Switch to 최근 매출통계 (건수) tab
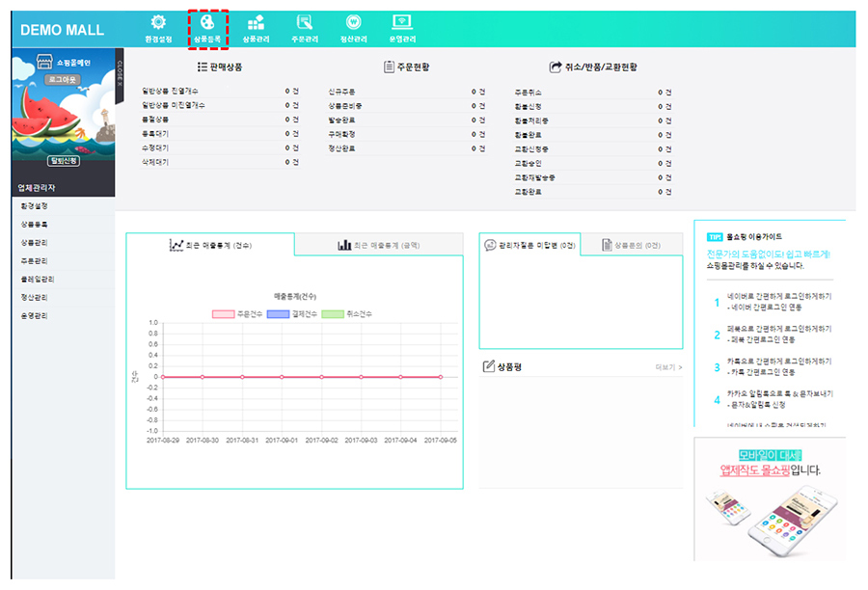The height and width of the screenshot is (590, 868). click(x=210, y=245)
